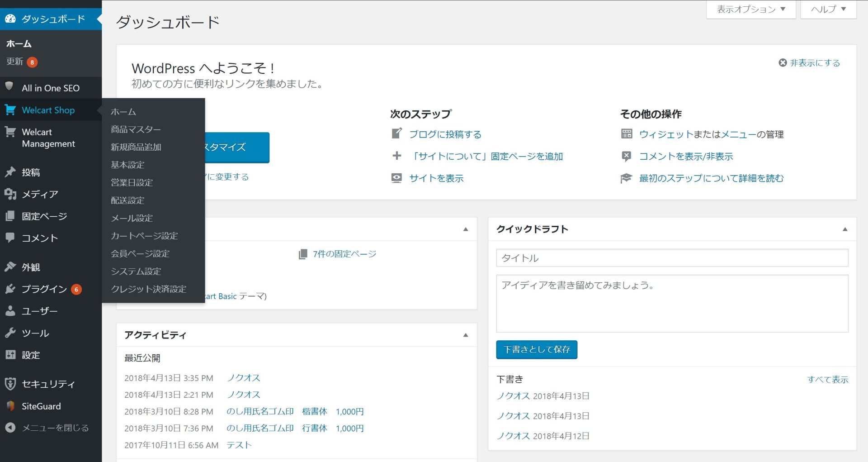Click the 設定 sliders icon
The width and height of the screenshot is (868, 462).
click(10, 355)
